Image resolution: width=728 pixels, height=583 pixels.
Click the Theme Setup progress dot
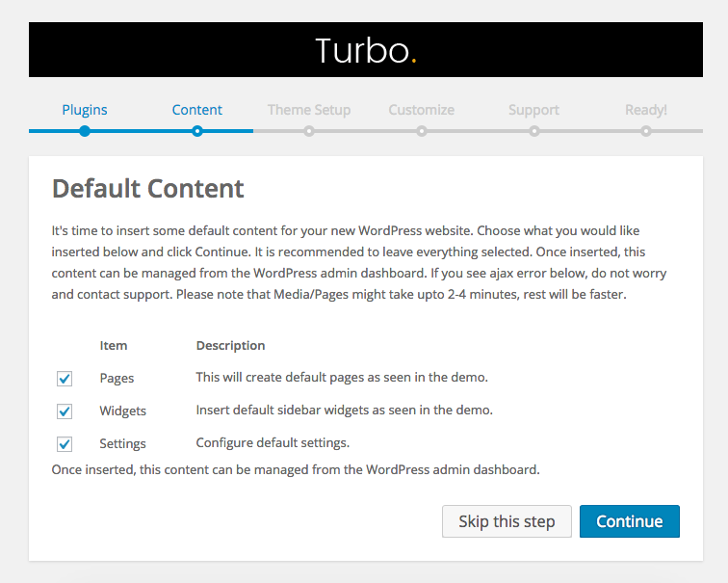(x=309, y=131)
